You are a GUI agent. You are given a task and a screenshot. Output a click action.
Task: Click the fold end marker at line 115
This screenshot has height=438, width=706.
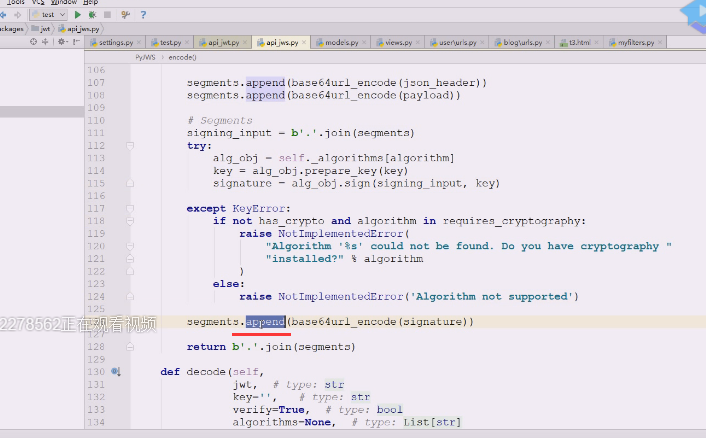pos(130,183)
